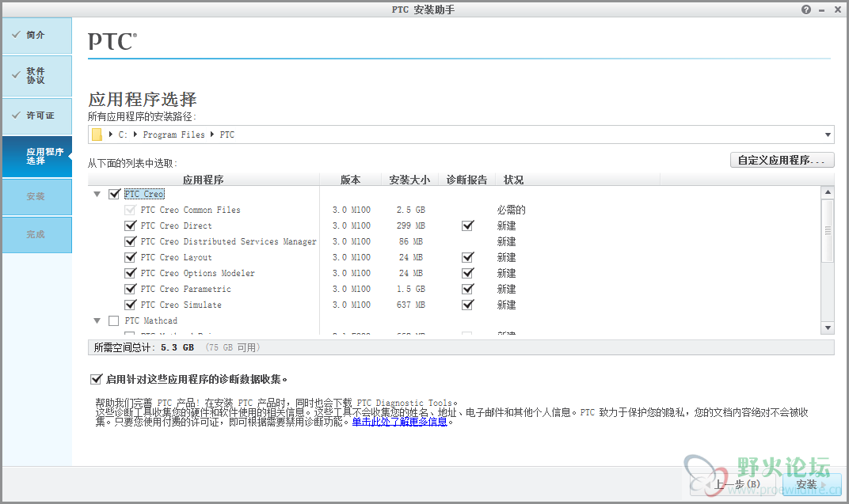Expand the arrow before PTC in path

[212, 135]
